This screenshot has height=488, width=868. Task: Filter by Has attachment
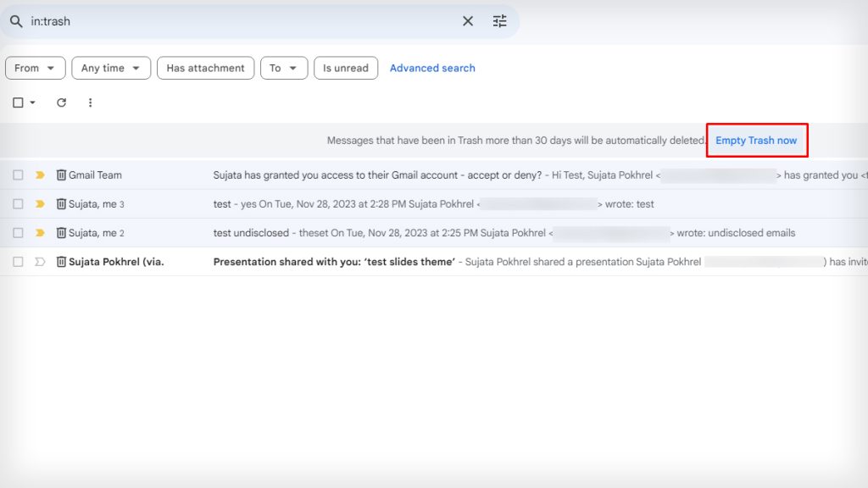pyautogui.click(x=205, y=68)
